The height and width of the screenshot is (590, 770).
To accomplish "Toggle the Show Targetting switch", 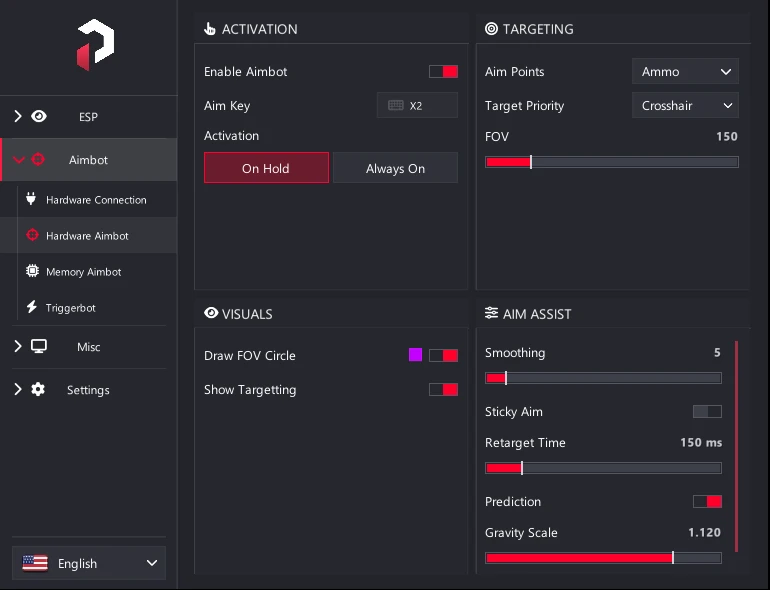I will (443, 390).
